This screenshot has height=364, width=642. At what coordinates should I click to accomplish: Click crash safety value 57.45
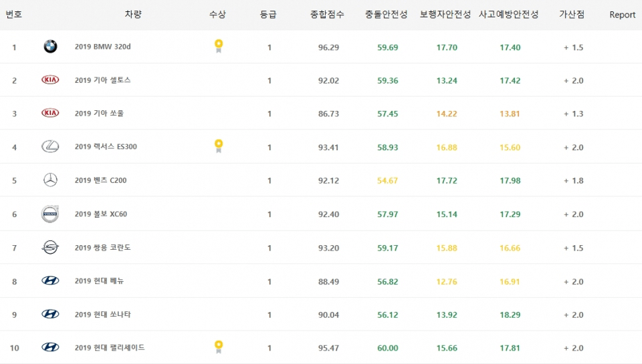[387, 114]
